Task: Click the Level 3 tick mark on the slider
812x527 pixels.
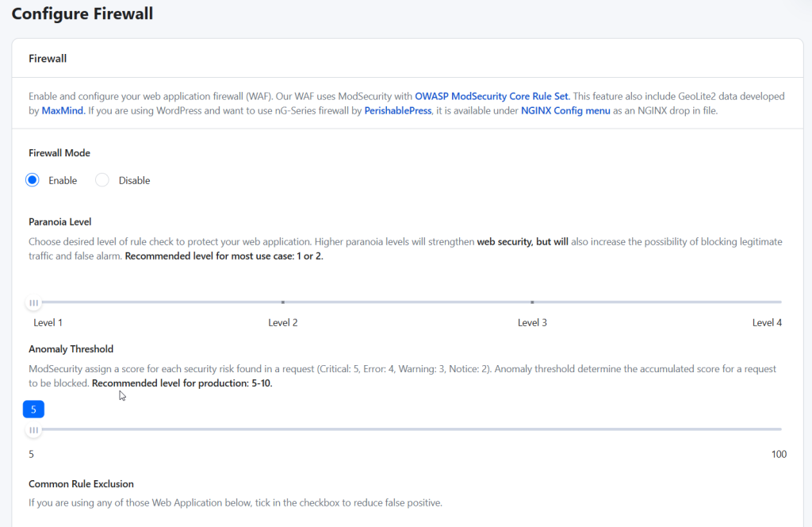Action: click(532, 302)
